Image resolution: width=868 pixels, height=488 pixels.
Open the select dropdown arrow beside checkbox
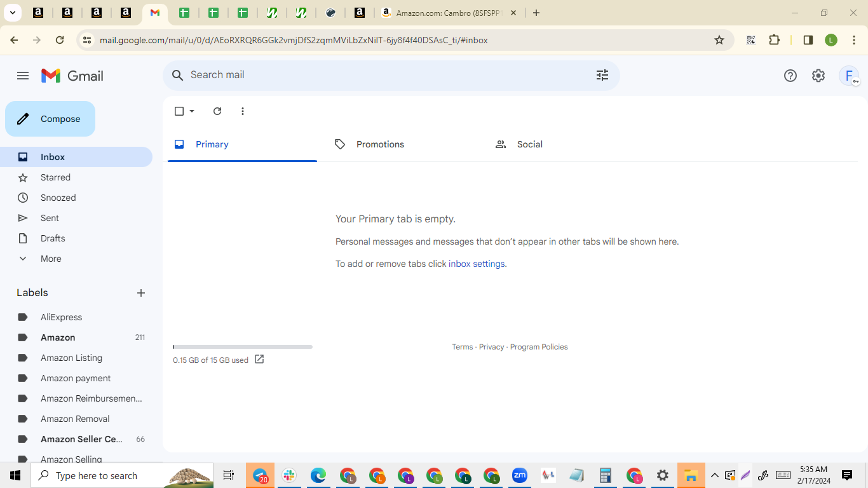pos(192,111)
